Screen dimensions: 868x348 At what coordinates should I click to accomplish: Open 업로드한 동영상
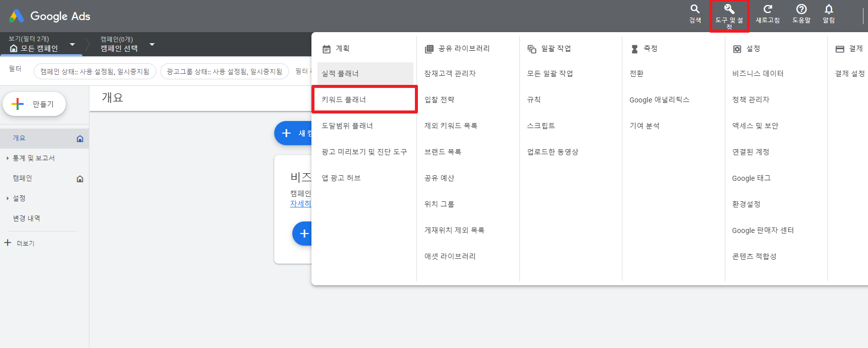(553, 152)
